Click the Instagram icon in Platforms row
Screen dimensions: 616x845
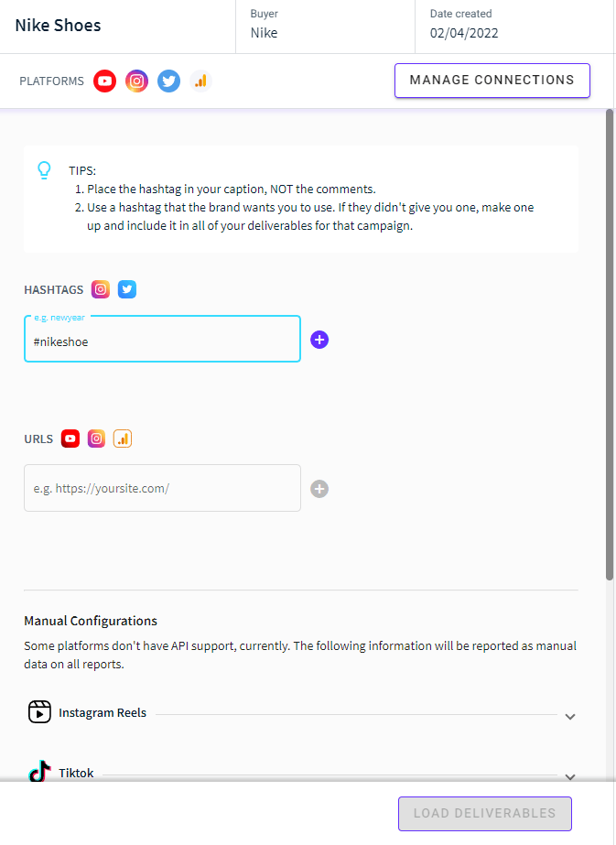137,81
